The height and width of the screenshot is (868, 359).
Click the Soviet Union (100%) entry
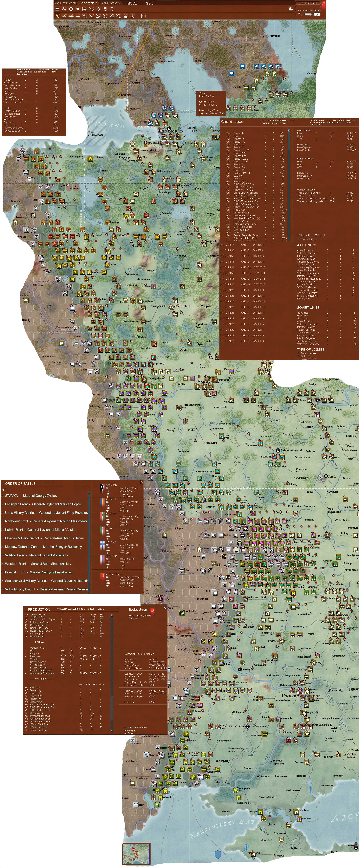point(139,616)
